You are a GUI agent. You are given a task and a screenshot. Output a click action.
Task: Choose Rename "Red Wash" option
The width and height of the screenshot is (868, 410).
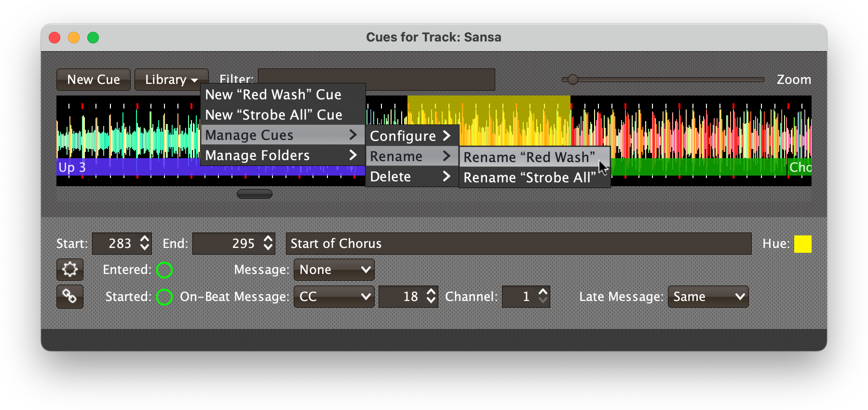tap(534, 157)
